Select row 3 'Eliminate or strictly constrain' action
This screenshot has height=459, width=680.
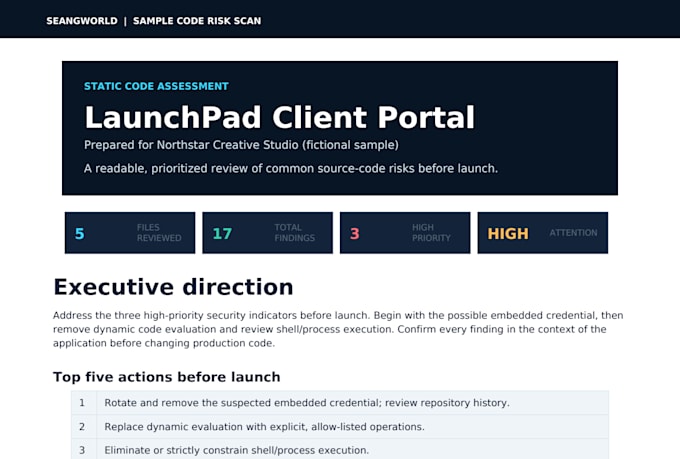[x=340, y=450]
